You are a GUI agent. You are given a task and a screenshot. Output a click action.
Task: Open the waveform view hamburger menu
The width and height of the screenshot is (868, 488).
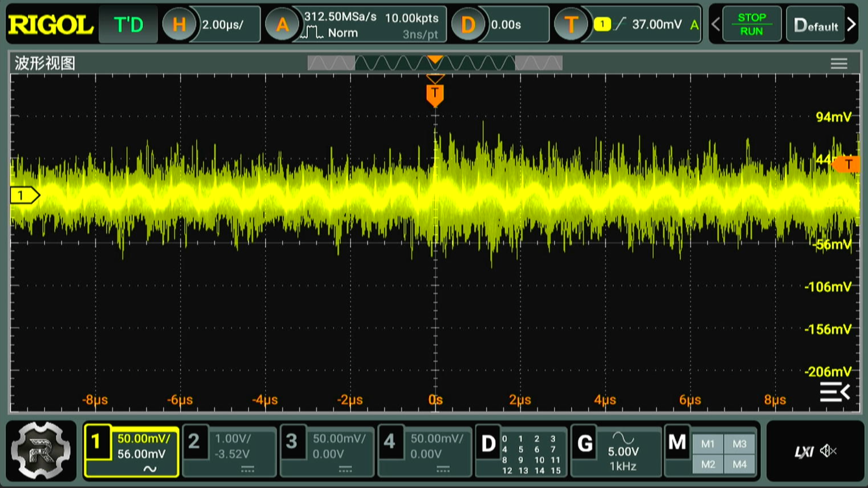click(x=839, y=64)
